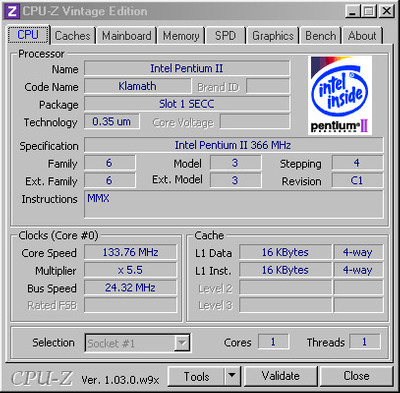Maximize the CPU-Z window
Image resolution: width=400 pixels, height=393 pixels.
[x=369, y=11]
